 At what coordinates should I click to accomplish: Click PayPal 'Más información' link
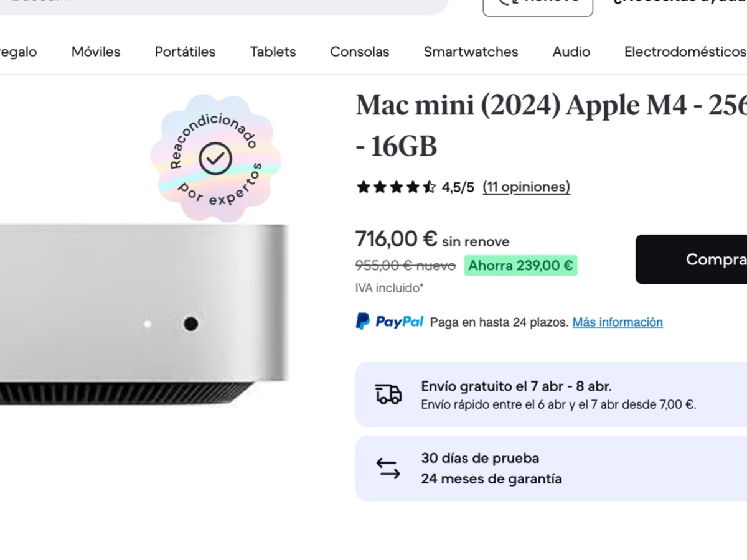tap(618, 322)
